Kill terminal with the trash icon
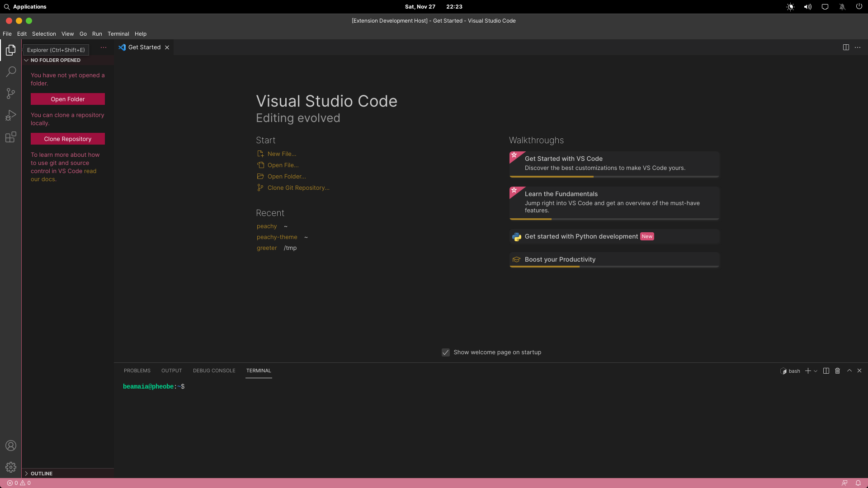Viewport: 868px width, 488px height. pyautogui.click(x=837, y=371)
